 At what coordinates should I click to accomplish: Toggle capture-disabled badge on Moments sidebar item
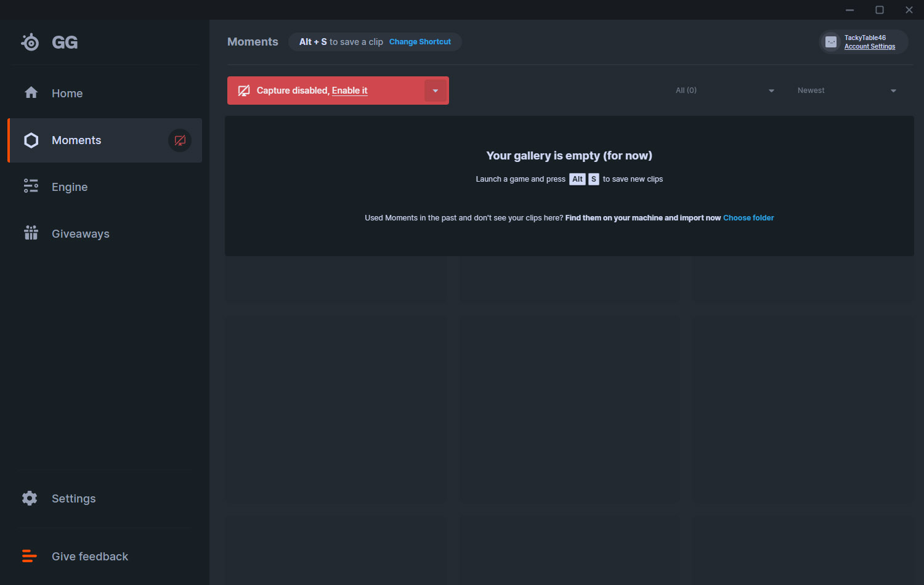(x=180, y=140)
